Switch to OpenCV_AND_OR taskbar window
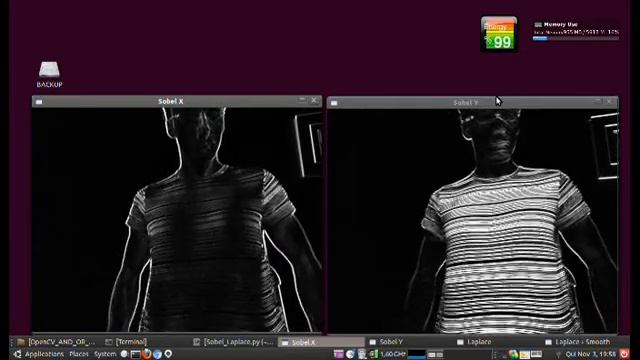 57,342
